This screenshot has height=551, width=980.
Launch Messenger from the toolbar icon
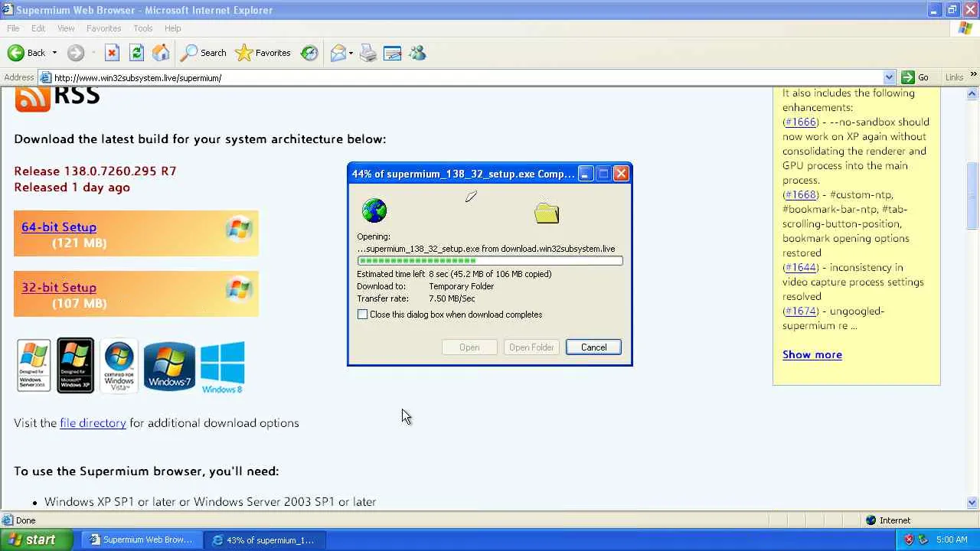[417, 53]
